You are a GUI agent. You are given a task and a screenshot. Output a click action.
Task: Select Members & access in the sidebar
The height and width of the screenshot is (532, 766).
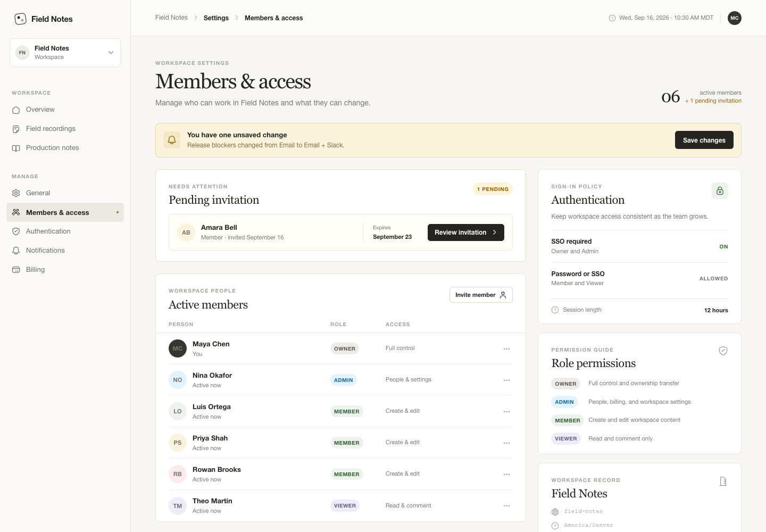tap(65, 212)
